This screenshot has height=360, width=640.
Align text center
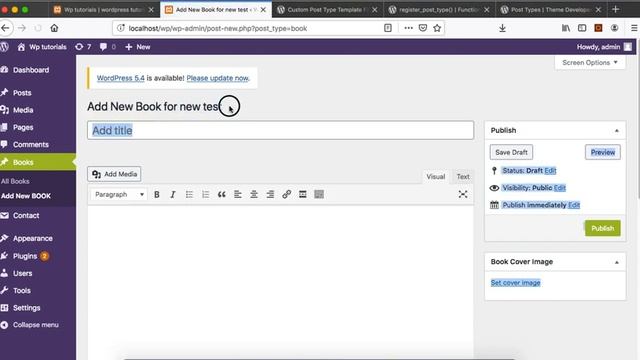[254, 195]
